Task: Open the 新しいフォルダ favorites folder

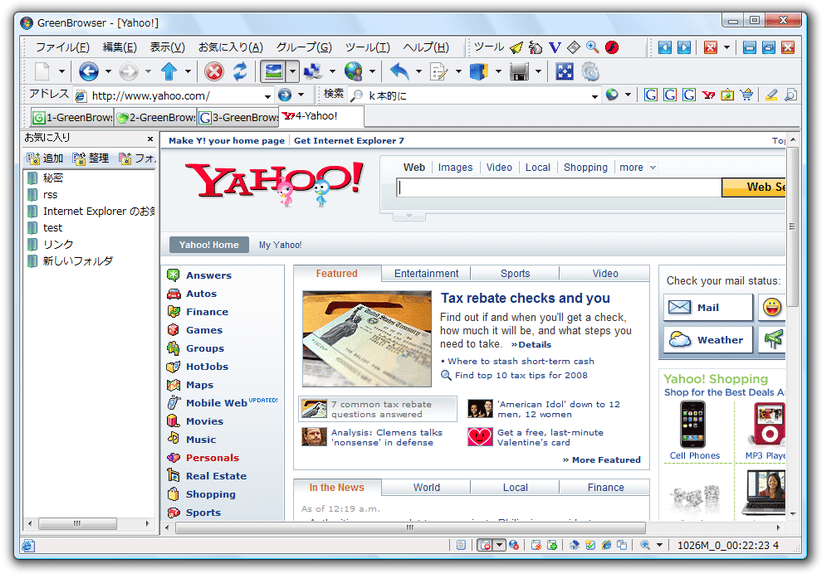Action: click(x=70, y=261)
